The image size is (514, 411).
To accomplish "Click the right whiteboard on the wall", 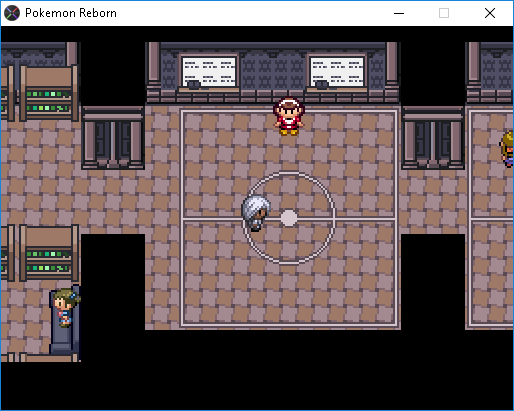I will [337, 72].
